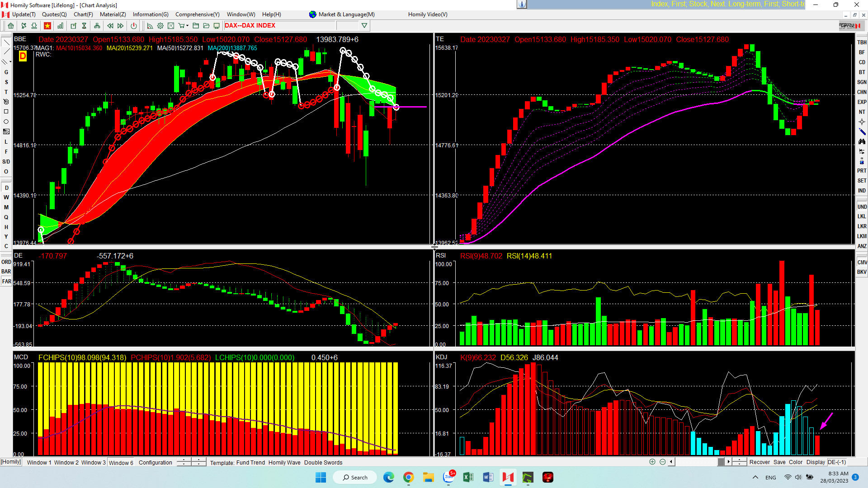Open the shopping cart dropdown arrow

coord(187,26)
